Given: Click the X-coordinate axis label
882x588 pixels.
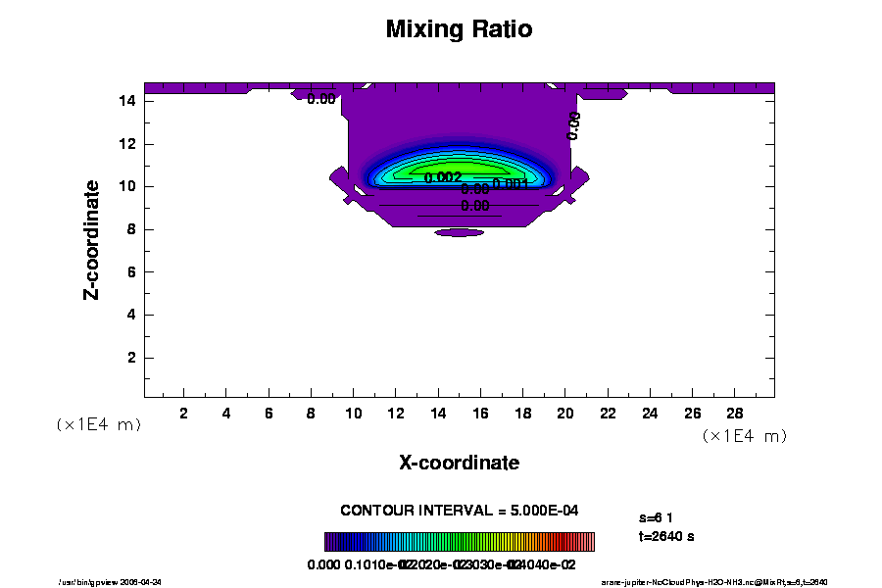Looking at the screenshot, I should [x=459, y=463].
